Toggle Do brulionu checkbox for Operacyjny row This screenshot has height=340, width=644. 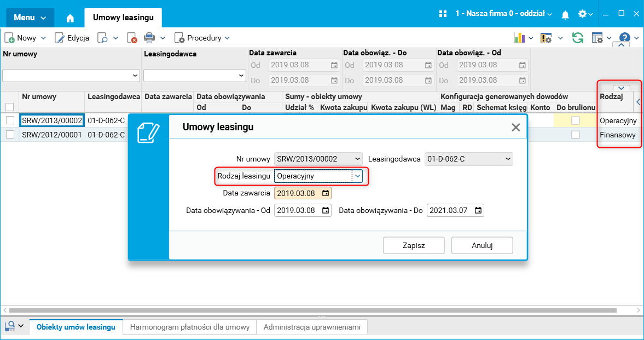point(576,120)
